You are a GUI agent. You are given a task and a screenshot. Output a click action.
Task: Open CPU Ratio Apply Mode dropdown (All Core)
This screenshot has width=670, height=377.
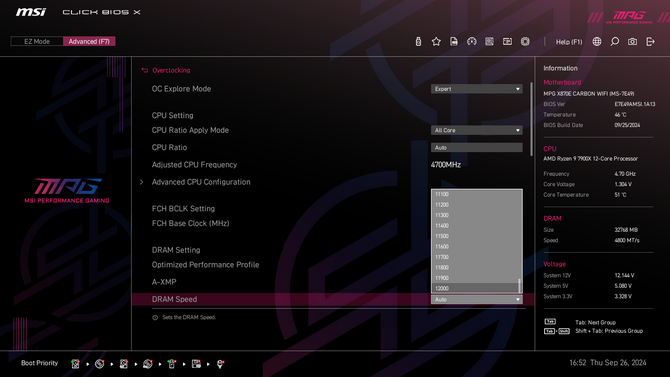pos(476,130)
